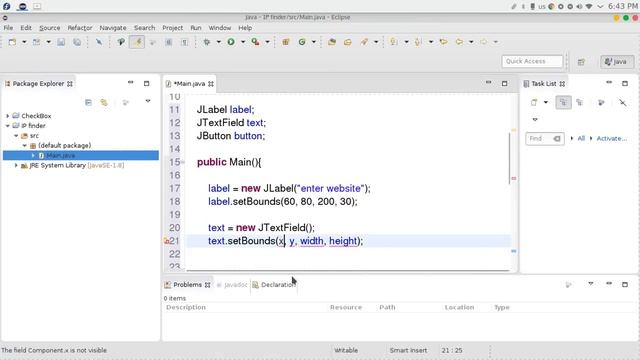Open the New Java Class dropdown arrow
This screenshot has height=360, width=640.
click(313, 42)
